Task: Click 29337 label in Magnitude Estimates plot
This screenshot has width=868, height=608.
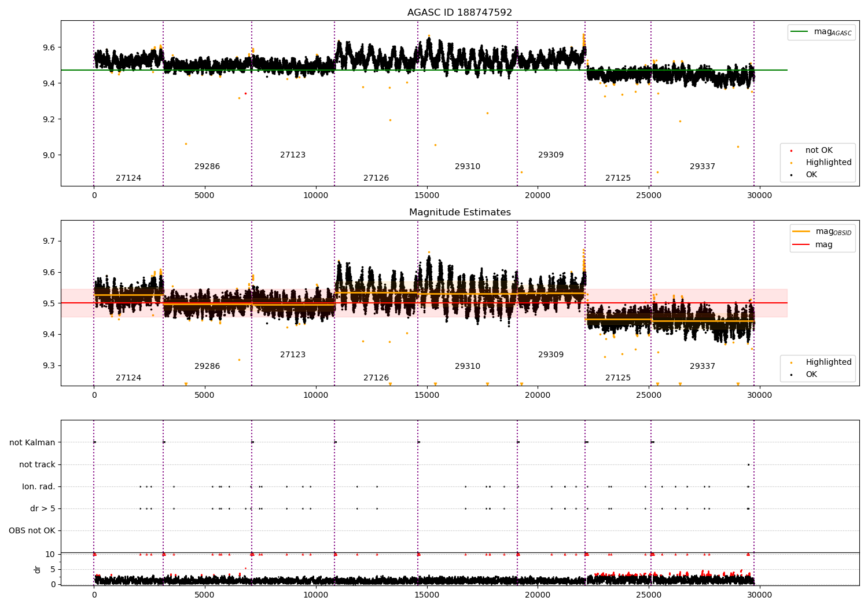Action: click(703, 366)
